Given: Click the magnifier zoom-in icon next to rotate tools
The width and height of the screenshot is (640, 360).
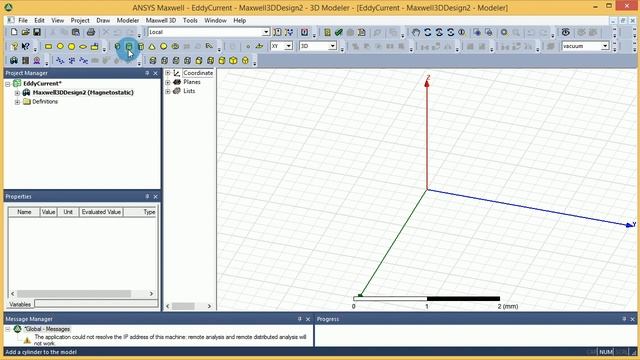Looking at the screenshot, I should 462,32.
